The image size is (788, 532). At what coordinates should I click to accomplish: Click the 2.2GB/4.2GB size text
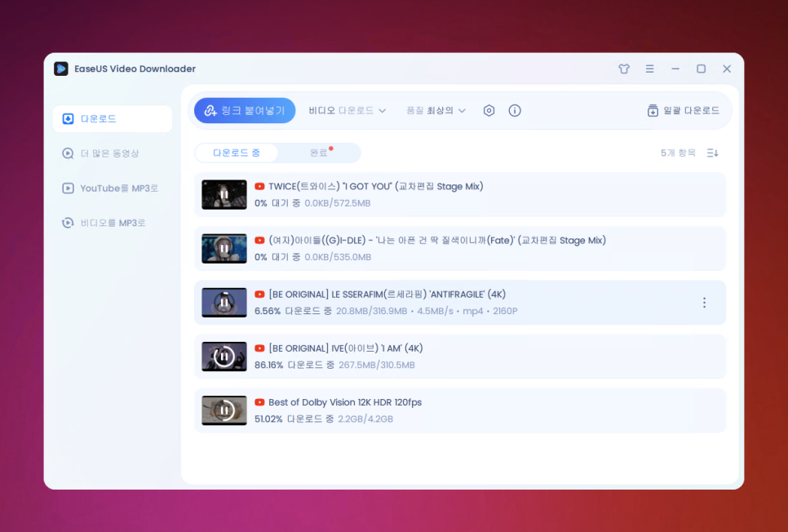pyautogui.click(x=365, y=419)
